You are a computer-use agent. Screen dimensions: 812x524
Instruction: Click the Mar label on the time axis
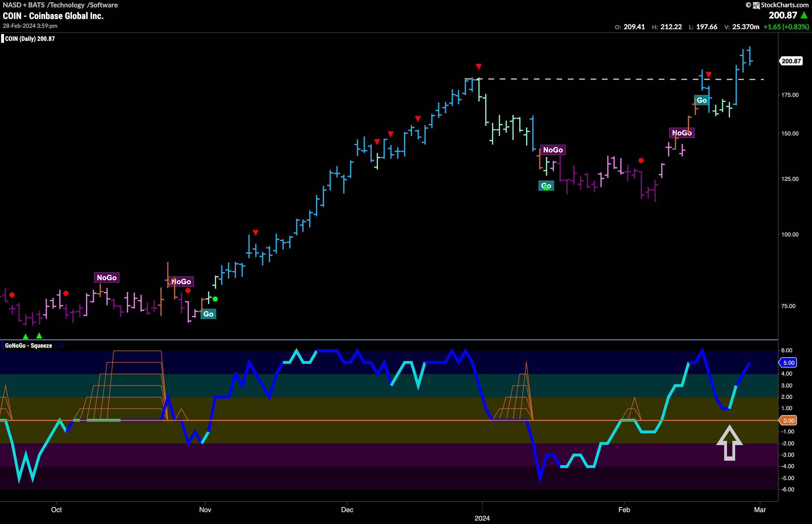point(760,510)
